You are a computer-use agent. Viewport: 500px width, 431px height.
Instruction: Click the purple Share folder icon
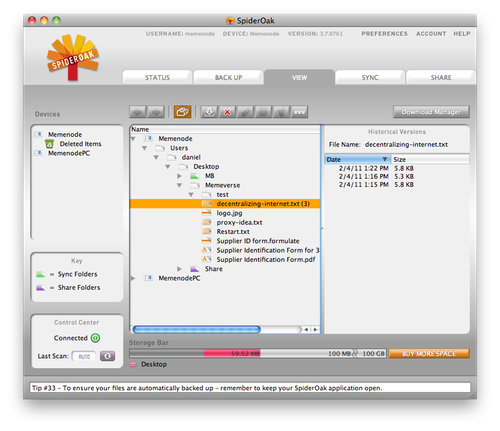coord(195,269)
